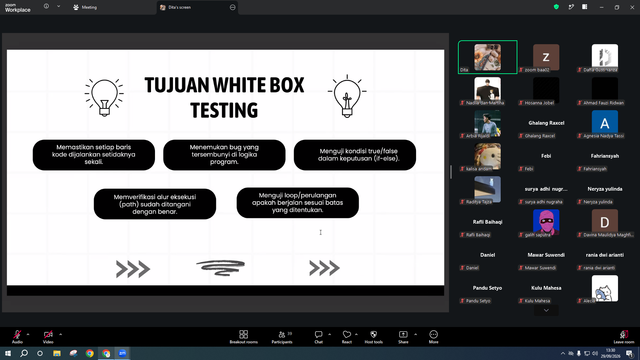Click galih saputra's avatar tile
Screen dimensions: 640x360
pyautogui.click(x=546, y=222)
